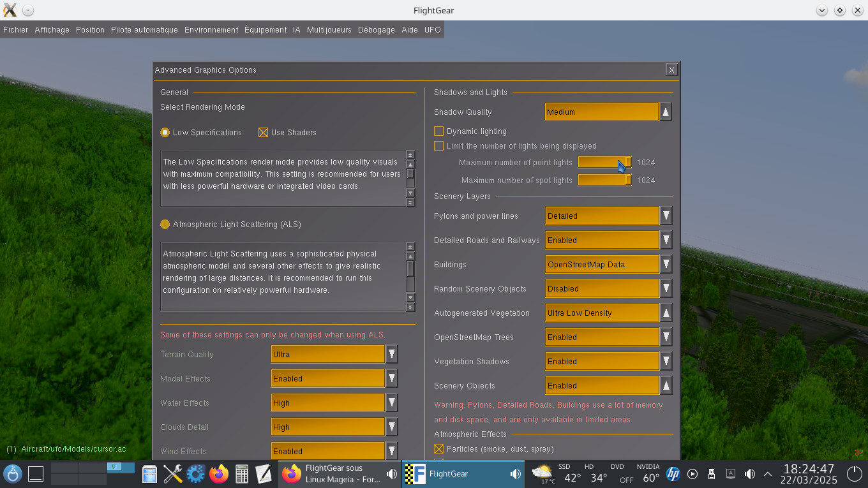Screen dimensions: 868x488
Task: Expand the Buildings OpenStreetMap Data dropdown
Action: pyautogui.click(x=666, y=265)
